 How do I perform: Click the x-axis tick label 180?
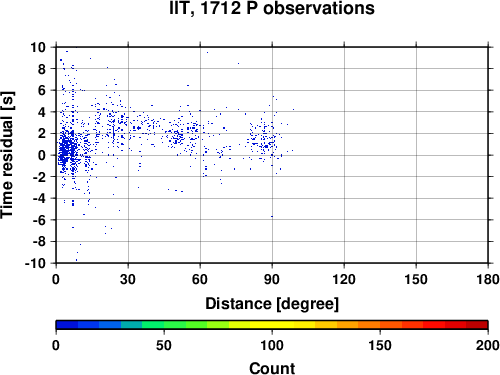[x=488, y=279]
